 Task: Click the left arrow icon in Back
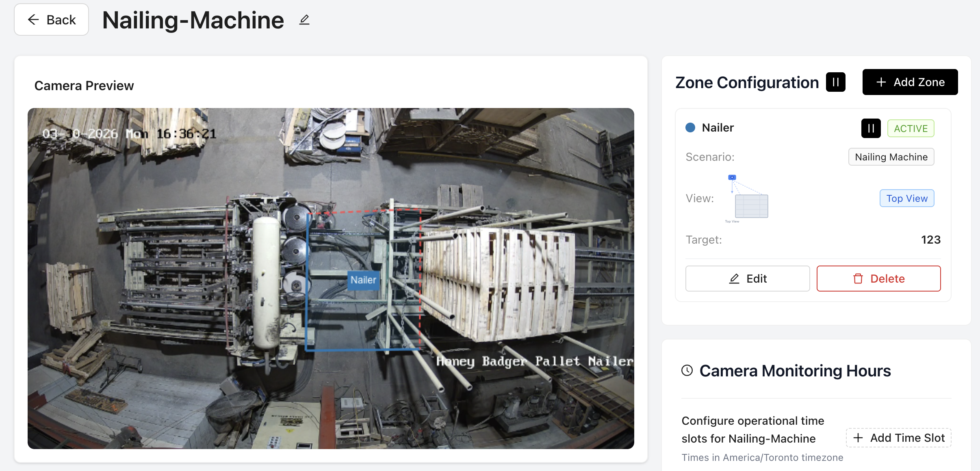click(33, 19)
